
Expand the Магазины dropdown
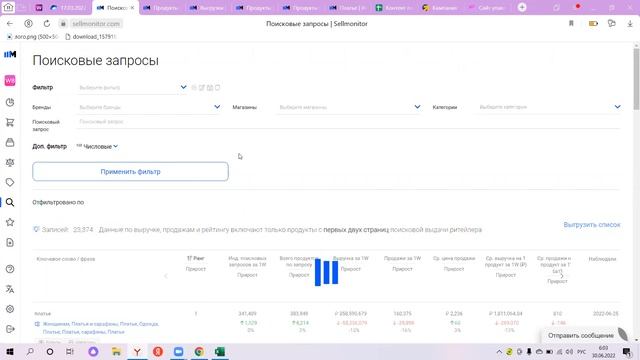(417, 107)
